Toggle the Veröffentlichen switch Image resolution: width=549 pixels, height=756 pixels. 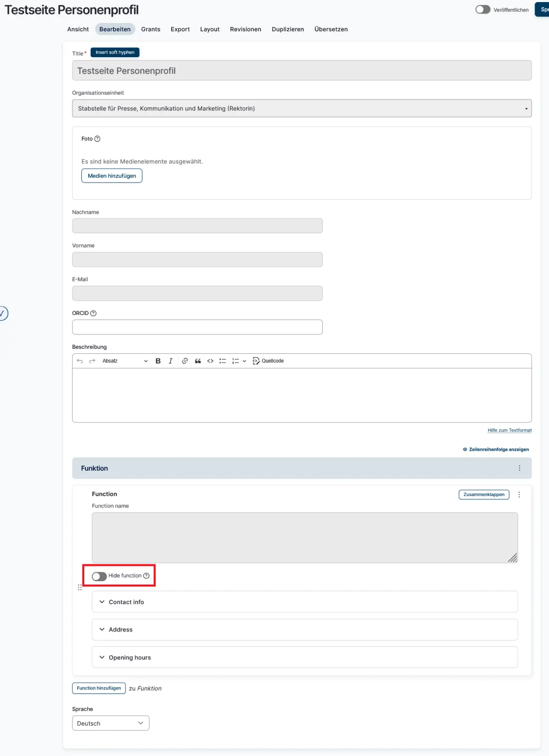coord(482,10)
